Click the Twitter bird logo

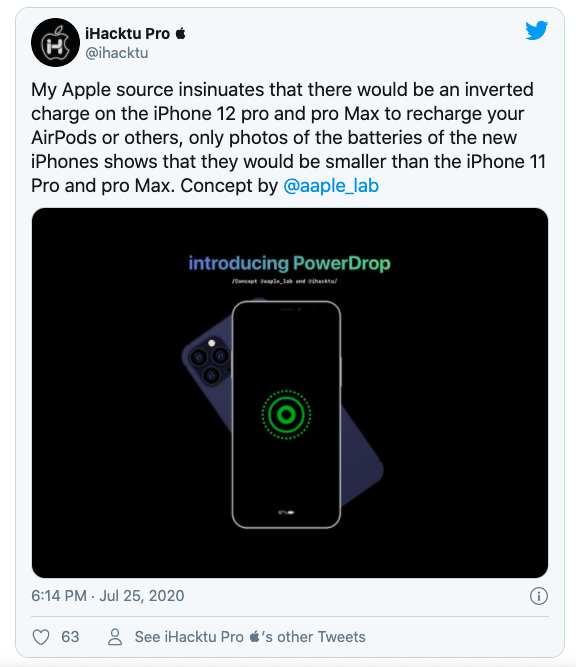point(536,31)
